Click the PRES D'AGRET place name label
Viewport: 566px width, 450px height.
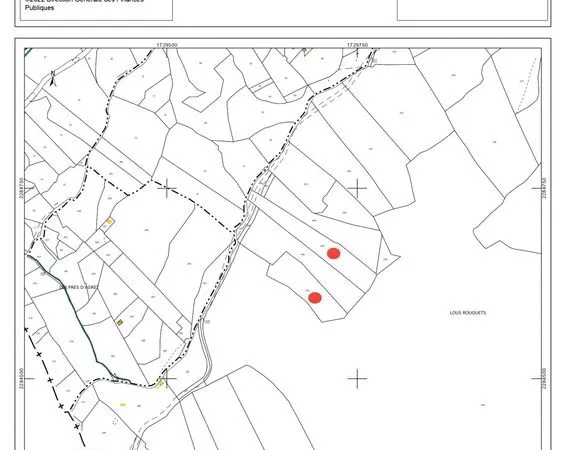79,287
